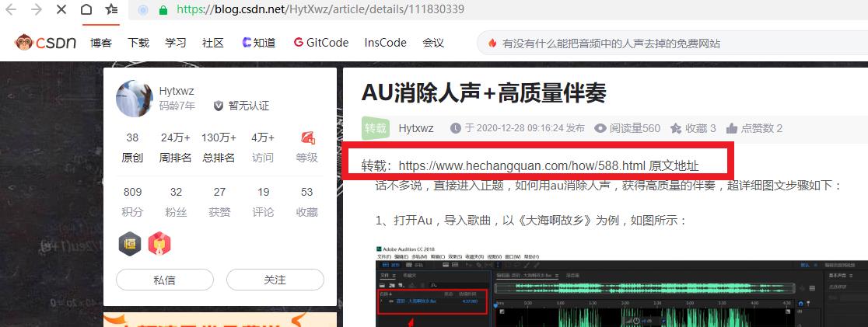Viewport: 868px width, 327px height.
Task: Open the hechangquan.com source link
Action: (522, 165)
